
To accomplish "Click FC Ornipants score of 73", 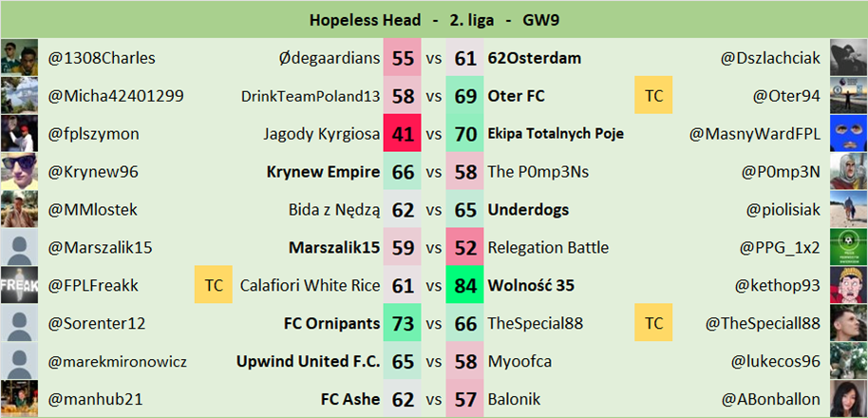I will [402, 323].
